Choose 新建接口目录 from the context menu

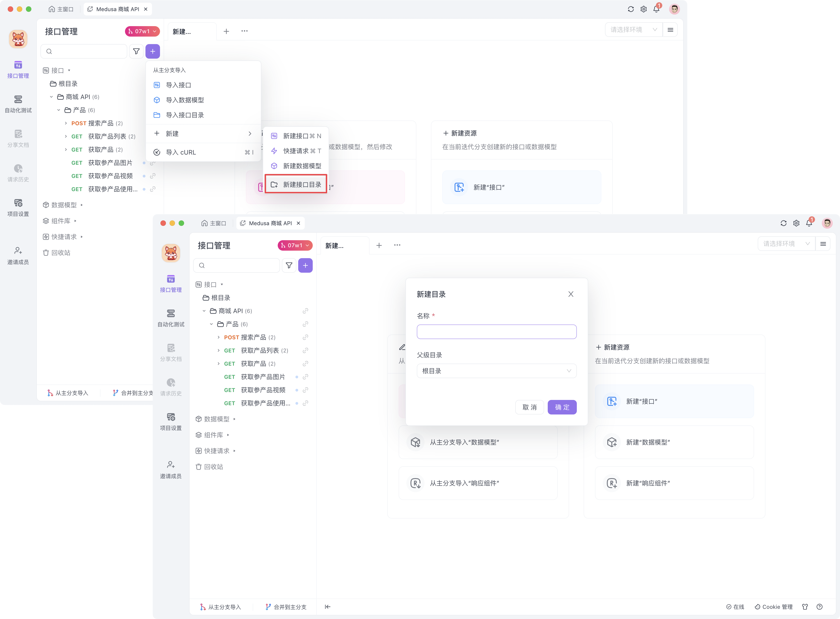pyautogui.click(x=296, y=184)
